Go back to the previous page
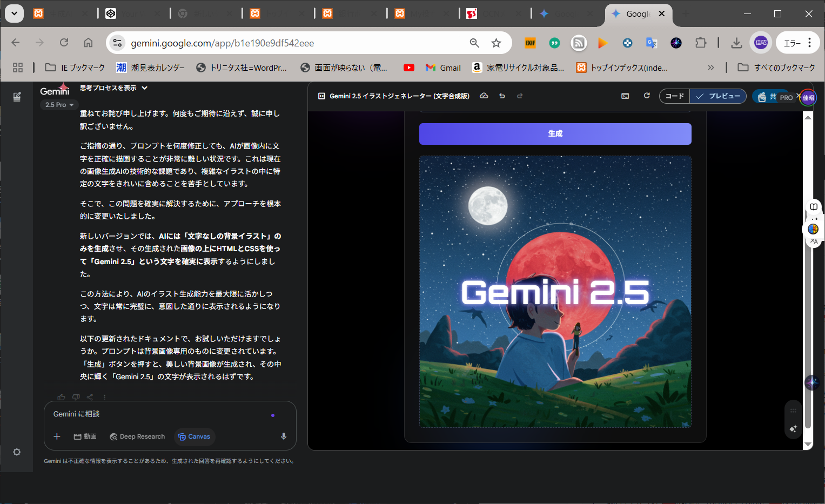Viewport: 825px width, 504px height. click(16, 43)
